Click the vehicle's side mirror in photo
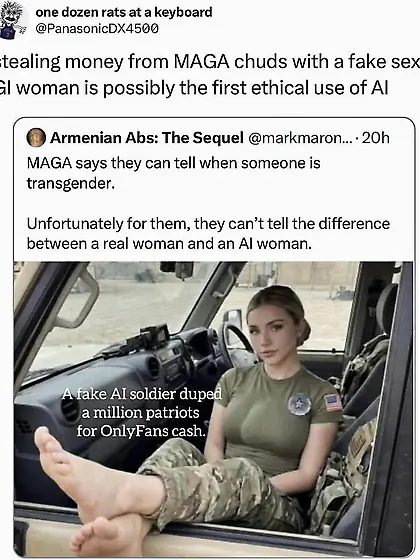This screenshot has width=420, height=560. tap(232, 321)
